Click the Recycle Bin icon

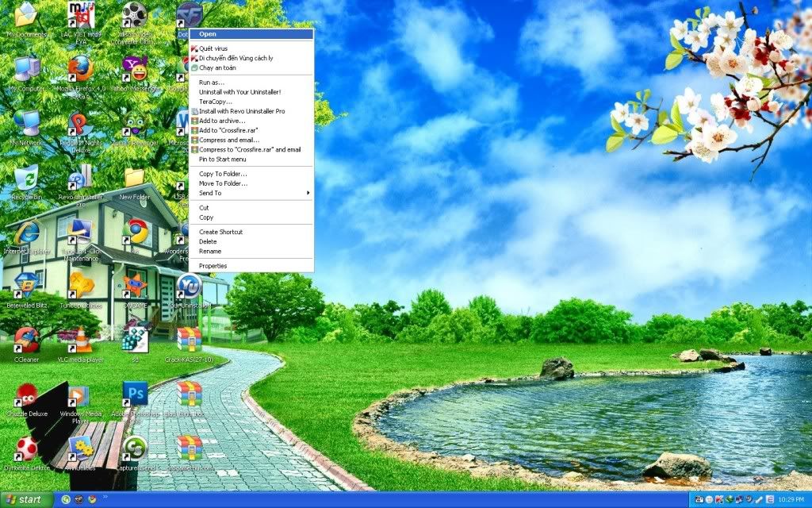coord(26,178)
